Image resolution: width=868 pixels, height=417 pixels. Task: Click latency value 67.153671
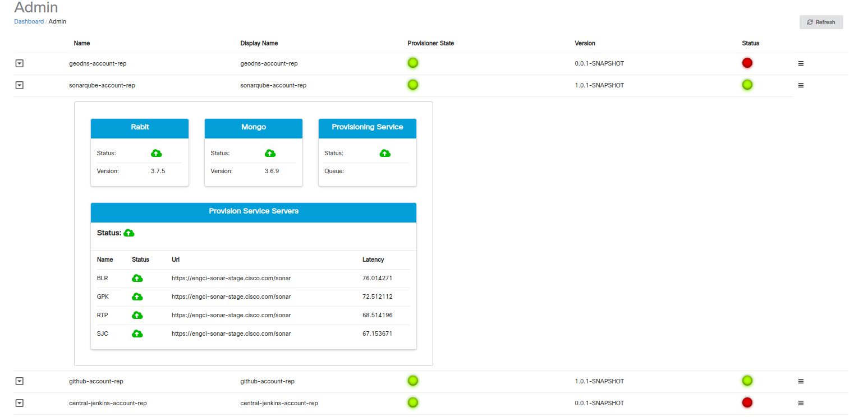pyautogui.click(x=378, y=333)
